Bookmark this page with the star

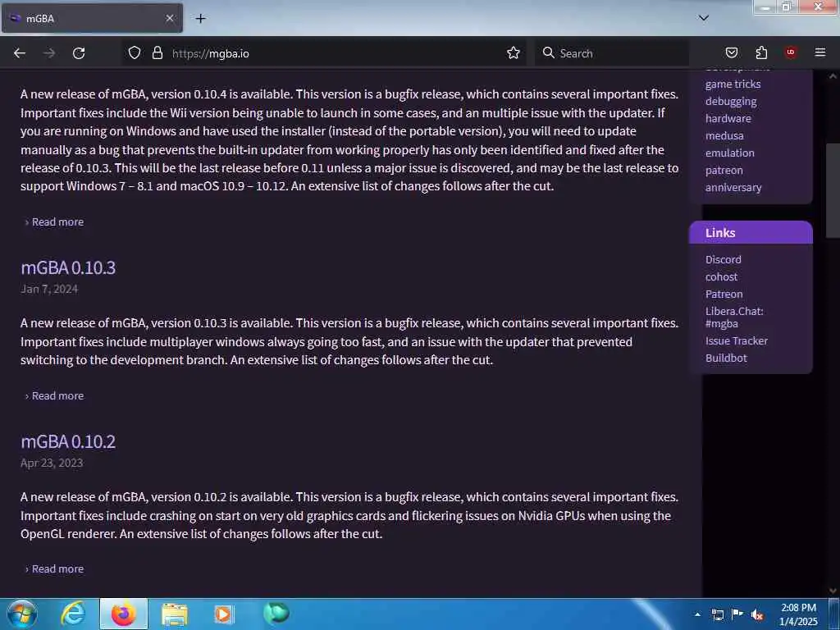[x=514, y=53]
